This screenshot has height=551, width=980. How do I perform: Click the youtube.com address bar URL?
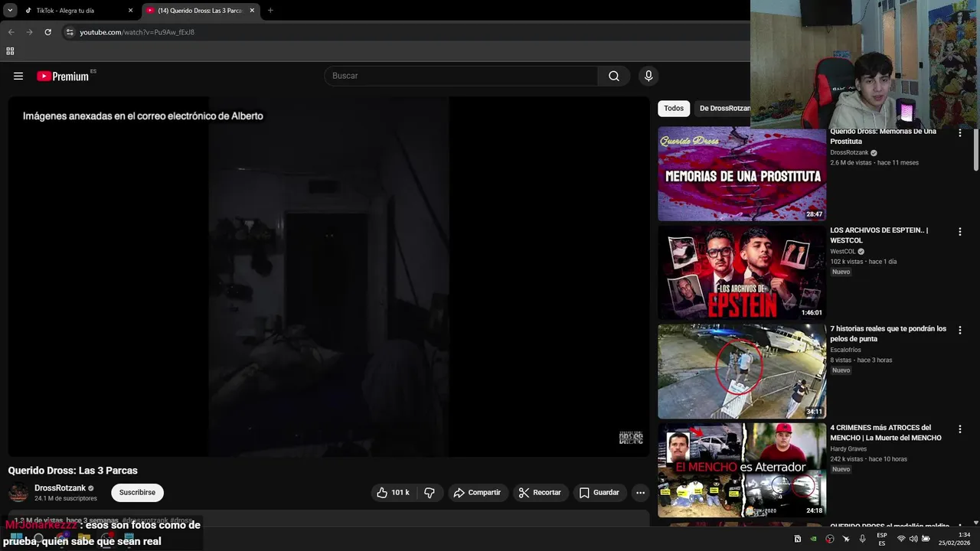point(137,32)
